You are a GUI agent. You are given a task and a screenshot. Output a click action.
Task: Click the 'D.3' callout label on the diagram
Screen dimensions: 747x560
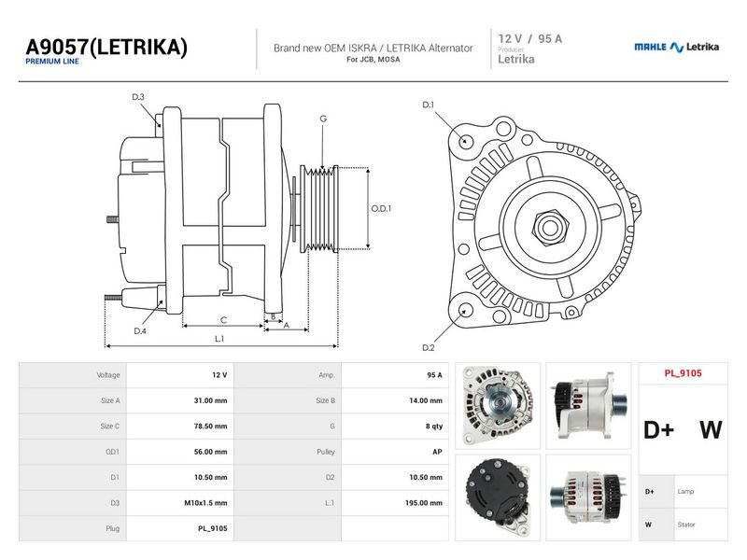click(x=138, y=97)
